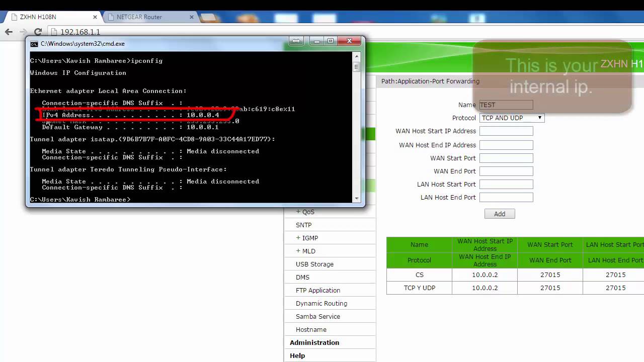Open the Help section

point(297,356)
